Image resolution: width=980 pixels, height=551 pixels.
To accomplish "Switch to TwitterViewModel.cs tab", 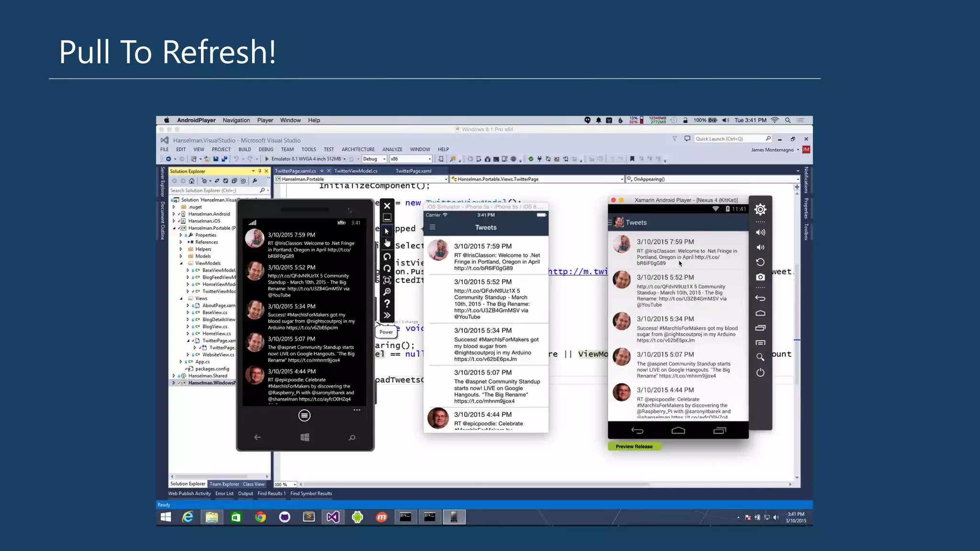I will pyautogui.click(x=356, y=171).
